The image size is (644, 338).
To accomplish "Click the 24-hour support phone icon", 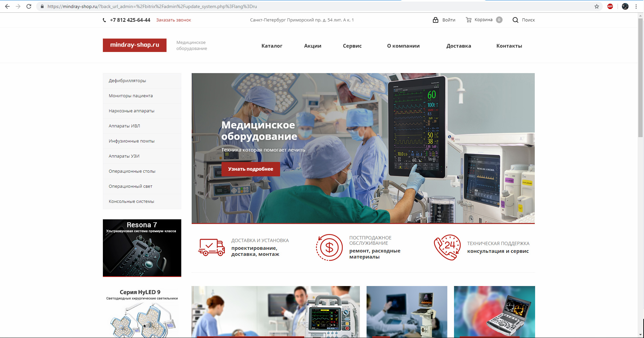I will coord(447,247).
